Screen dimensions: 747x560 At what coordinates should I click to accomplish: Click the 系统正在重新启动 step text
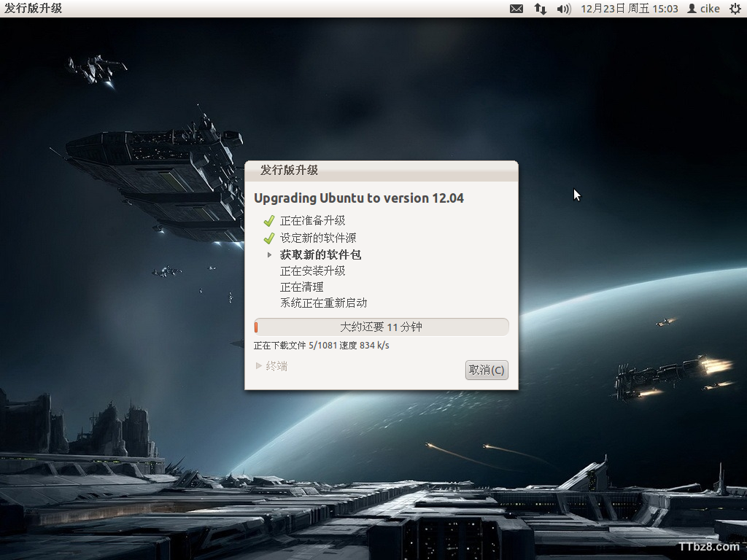pos(323,303)
